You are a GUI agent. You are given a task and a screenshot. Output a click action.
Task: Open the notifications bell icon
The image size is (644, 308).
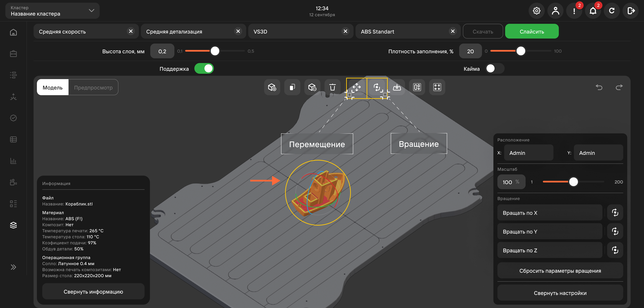pos(593,11)
